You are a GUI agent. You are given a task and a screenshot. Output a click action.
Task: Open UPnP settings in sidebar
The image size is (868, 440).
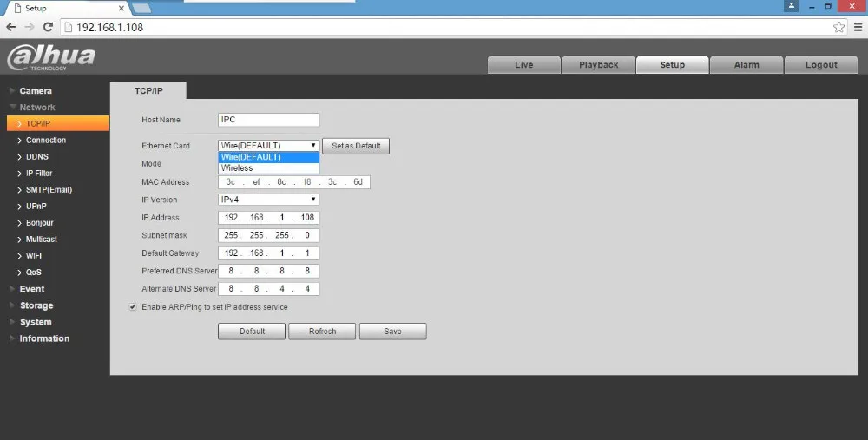point(36,207)
